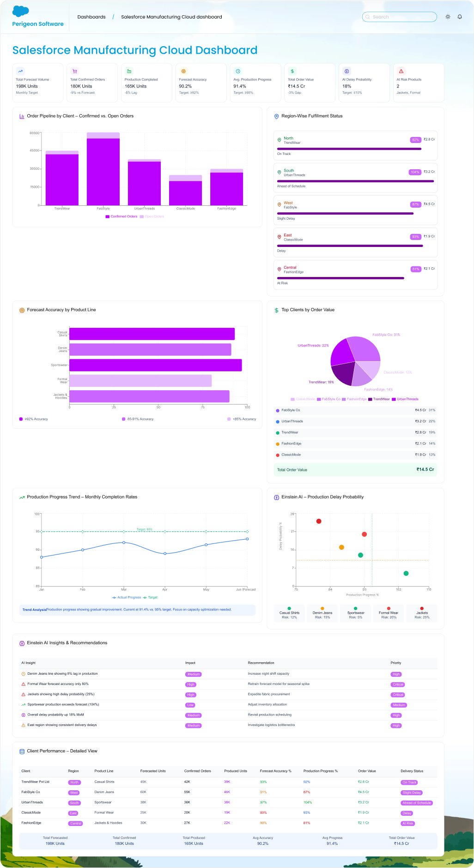474x868 pixels.
Task: Toggle the light/dark theme sun icon
Action: pyautogui.click(x=448, y=17)
